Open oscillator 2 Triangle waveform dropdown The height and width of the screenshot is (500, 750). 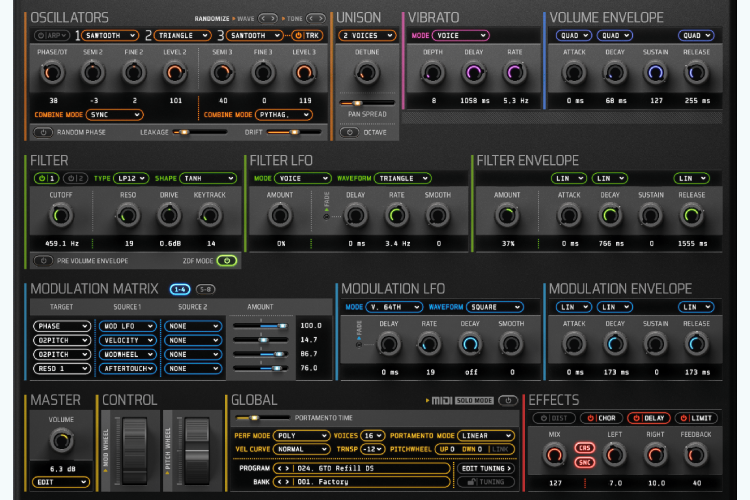pos(183,35)
